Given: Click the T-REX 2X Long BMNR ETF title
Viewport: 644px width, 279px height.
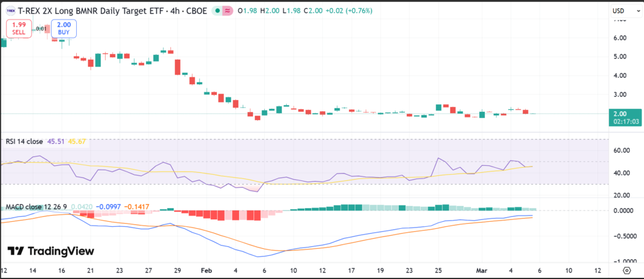Looking at the screenshot, I should click(88, 11).
